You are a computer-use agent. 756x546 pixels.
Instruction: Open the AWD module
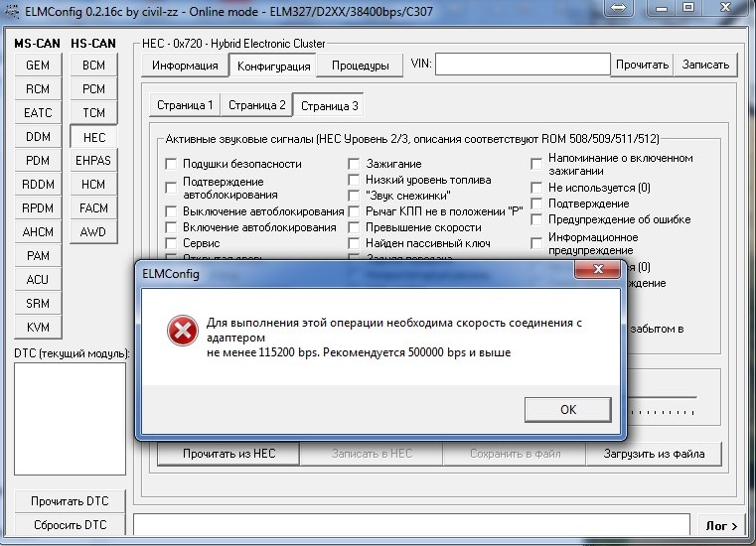pos(93,232)
